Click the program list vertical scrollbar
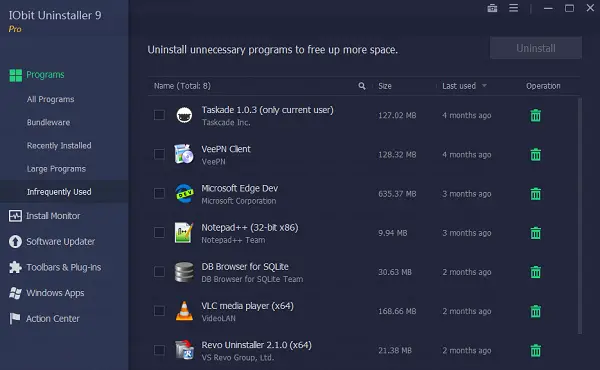Viewport: 600px width, 370px height. 580,216
